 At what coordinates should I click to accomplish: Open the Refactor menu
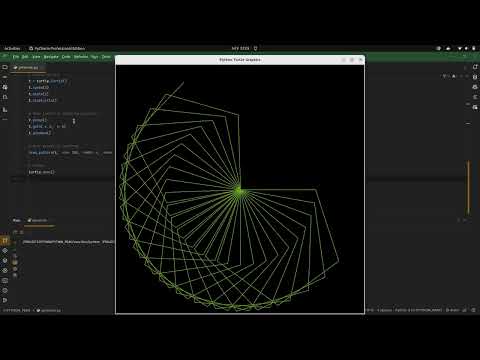point(81,57)
